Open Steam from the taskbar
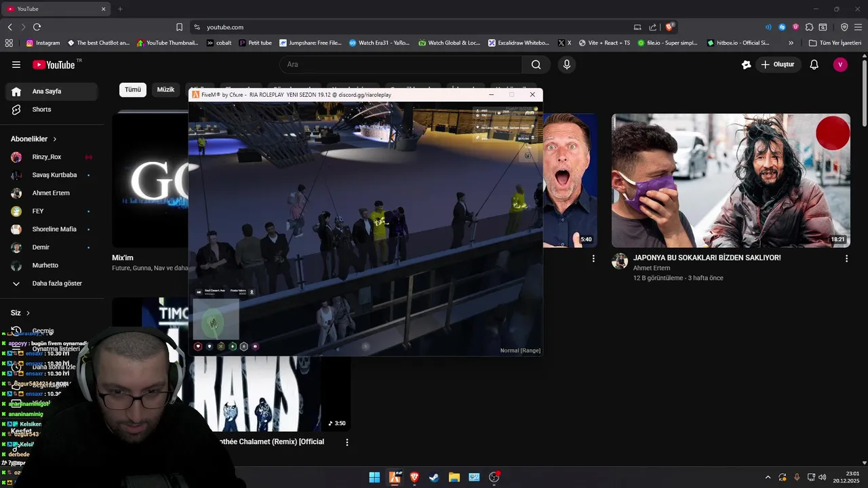 (434, 477)
